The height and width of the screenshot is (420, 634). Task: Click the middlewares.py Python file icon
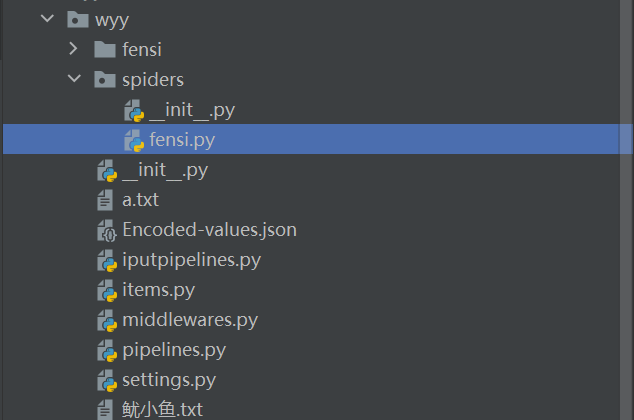tap(105, 320)
